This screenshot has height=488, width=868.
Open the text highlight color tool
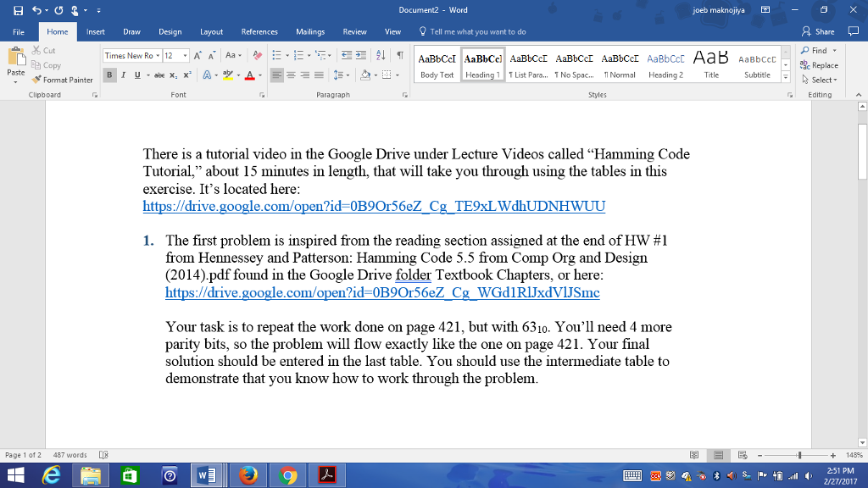228,75
